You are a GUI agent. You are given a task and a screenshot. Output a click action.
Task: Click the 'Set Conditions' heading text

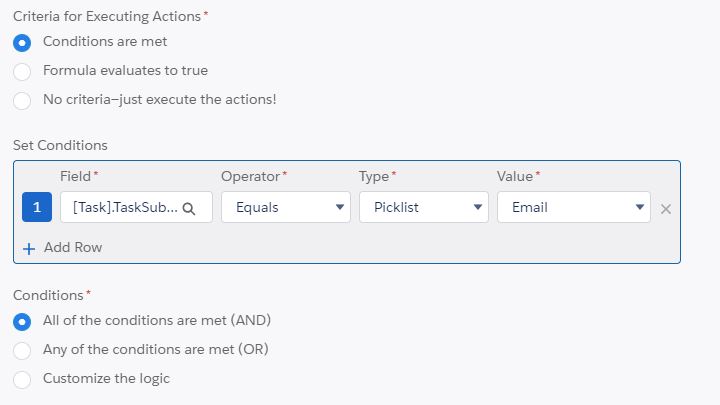pyautogui.click(x=60, y=146)
